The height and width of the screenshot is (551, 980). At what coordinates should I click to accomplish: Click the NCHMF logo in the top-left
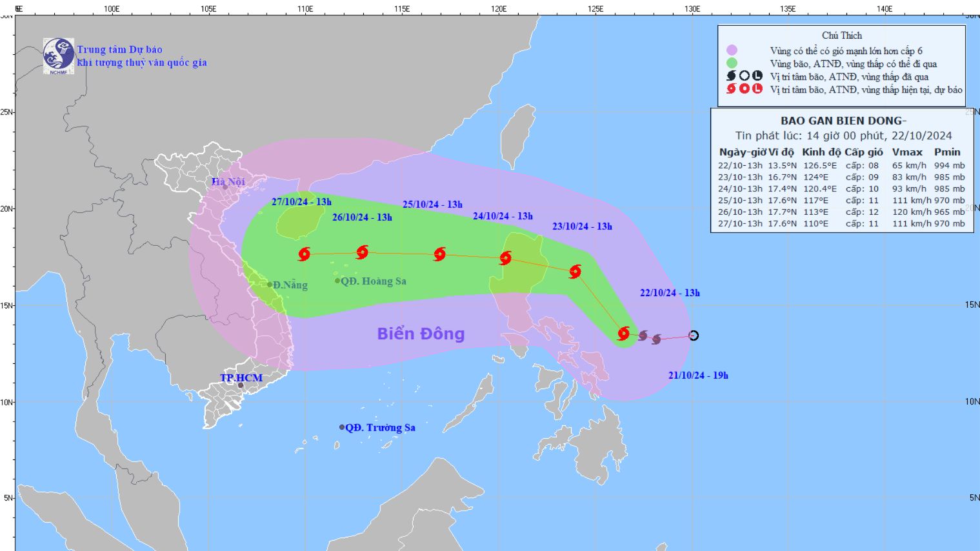pos(59,55)
